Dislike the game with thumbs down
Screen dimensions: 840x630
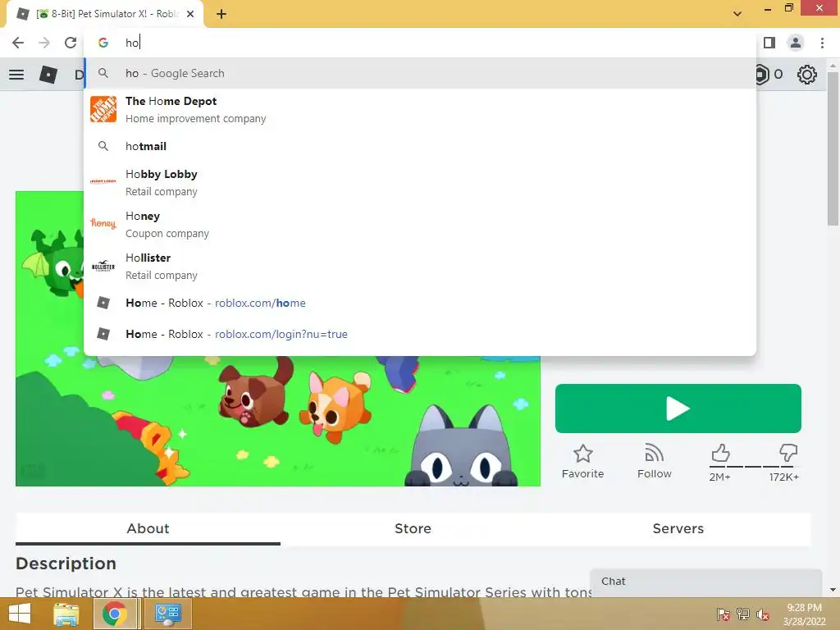point(787,453)
